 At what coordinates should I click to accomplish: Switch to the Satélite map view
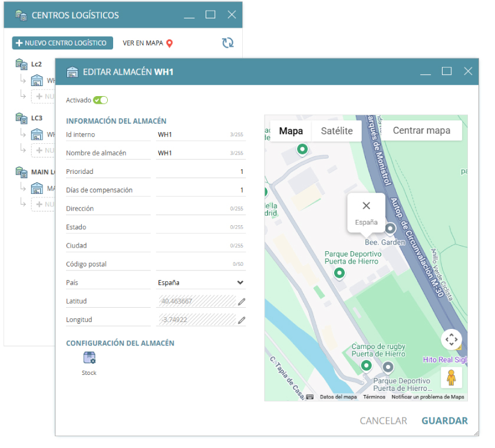tap(336, 131)
